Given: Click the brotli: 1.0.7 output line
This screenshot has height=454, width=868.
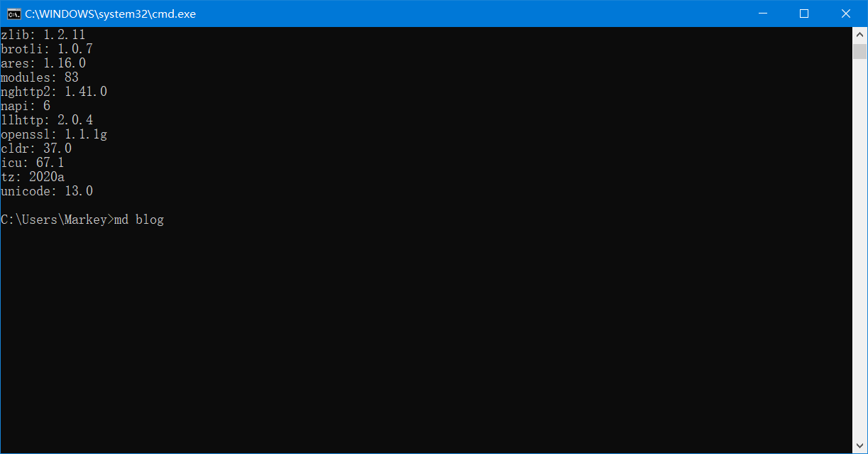Looking at the screenshot, I should [47, 49].
